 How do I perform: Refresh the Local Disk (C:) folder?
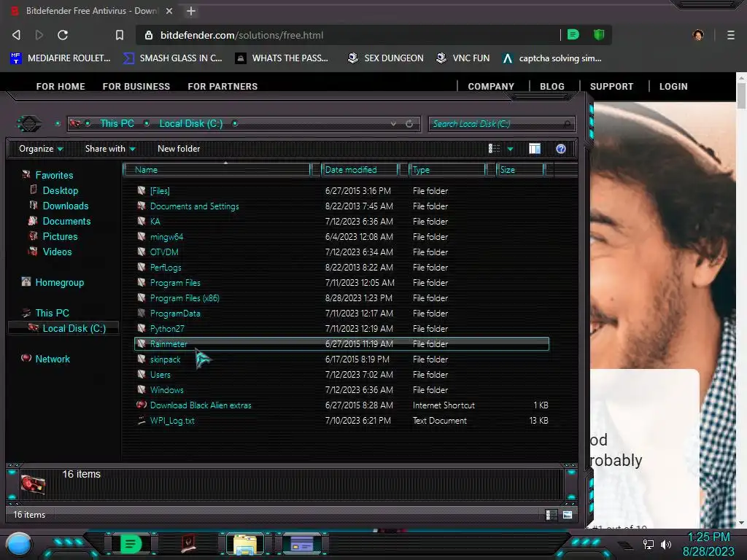click(x=409, y=124)
